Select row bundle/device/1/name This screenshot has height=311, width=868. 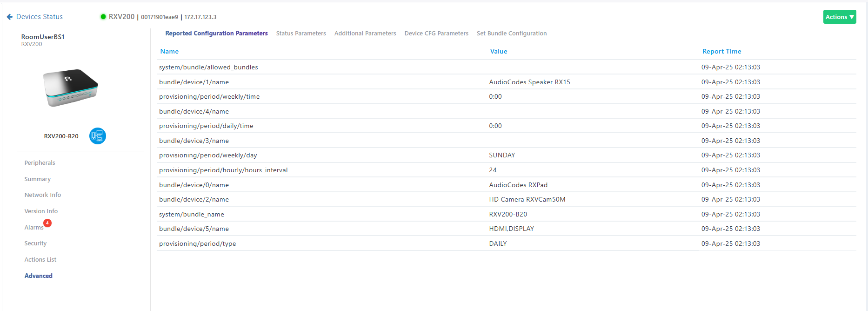click(507, 82)
